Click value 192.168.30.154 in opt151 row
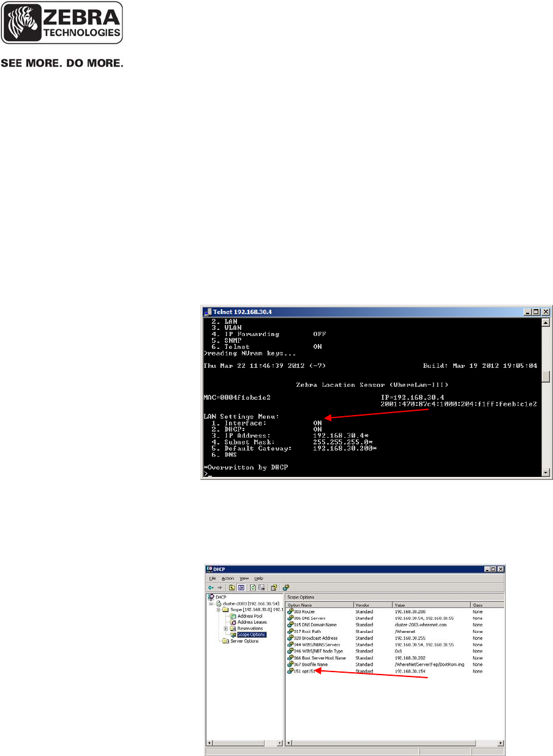Screen dimensions: 553x756 click(410, 671)
